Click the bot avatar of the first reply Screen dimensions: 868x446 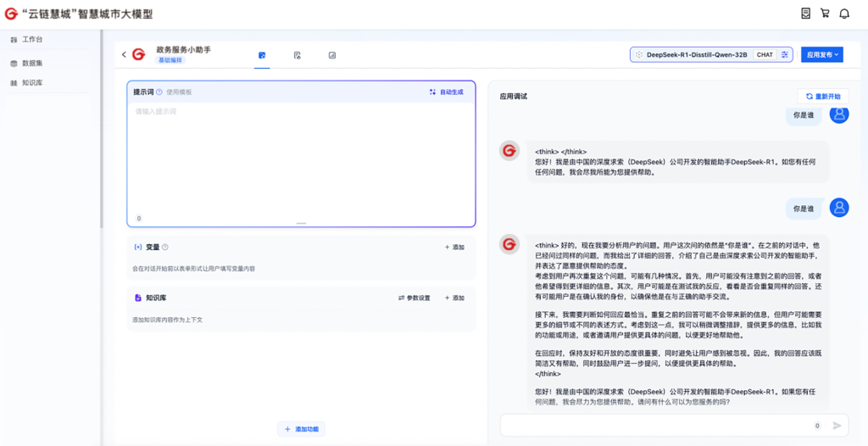pyautogui.click(x=509, y=151)
